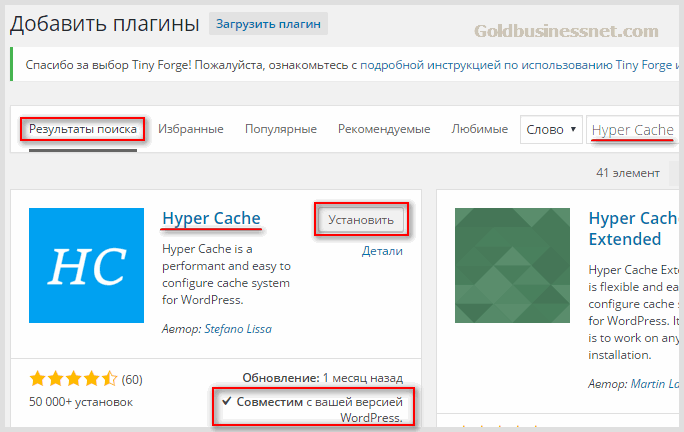Focus the Hyper Cache search field

click(635, 130)
